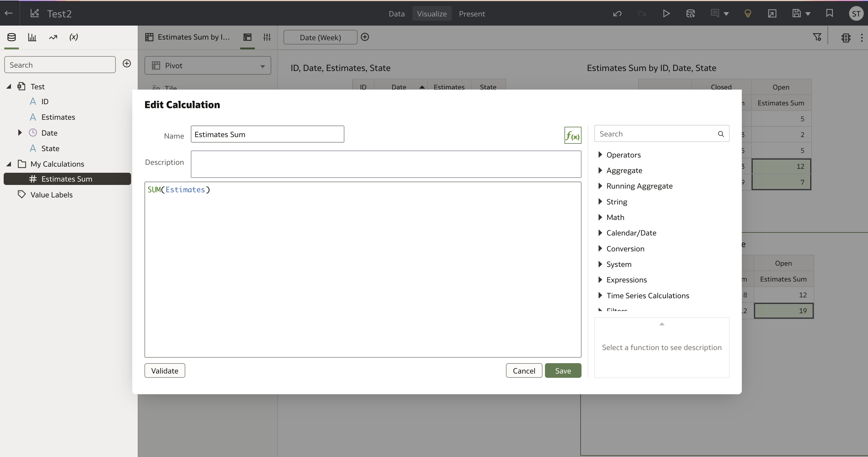
Task: Expand the Math function group
Action: click(600, 217)
